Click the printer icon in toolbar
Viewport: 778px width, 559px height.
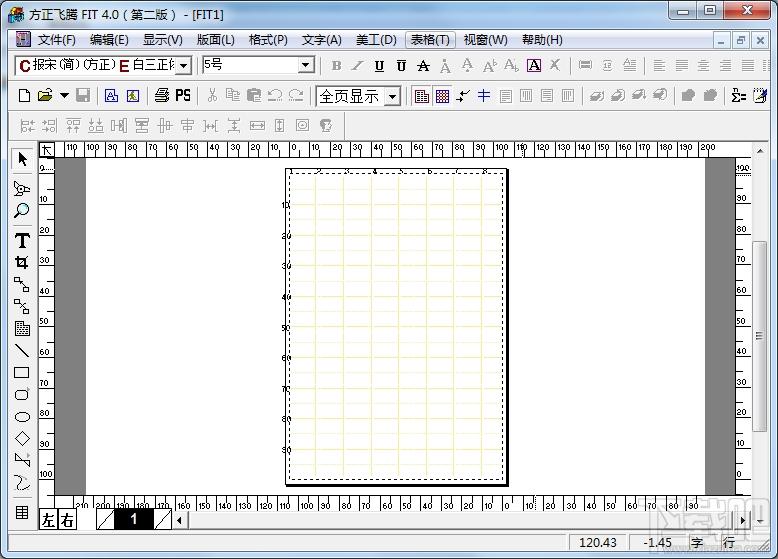pyautogui.click(x=162, y=95)
